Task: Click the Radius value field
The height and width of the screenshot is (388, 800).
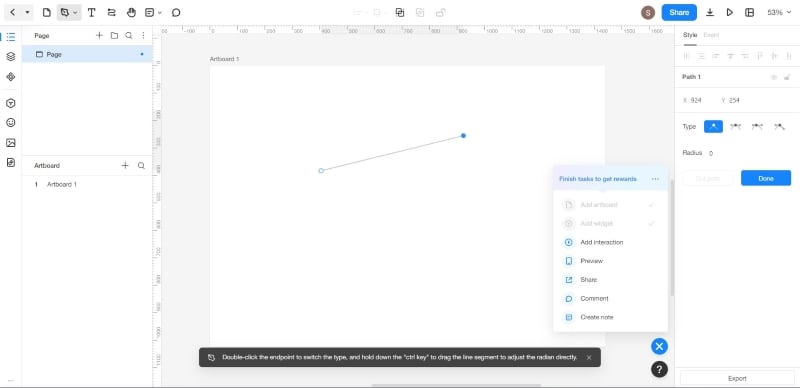Action: (x=711, y=153)
